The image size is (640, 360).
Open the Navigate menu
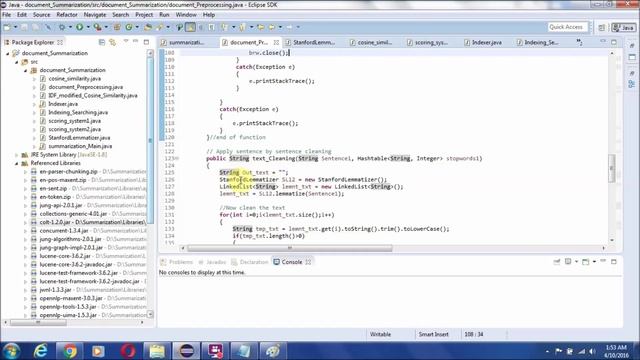click(x=95, y=15)
